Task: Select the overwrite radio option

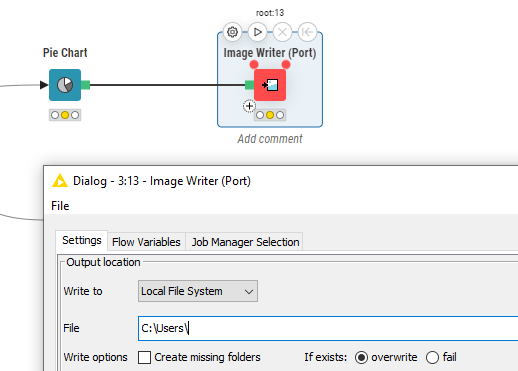Action: pyautogui.click(x=361, y=357)
